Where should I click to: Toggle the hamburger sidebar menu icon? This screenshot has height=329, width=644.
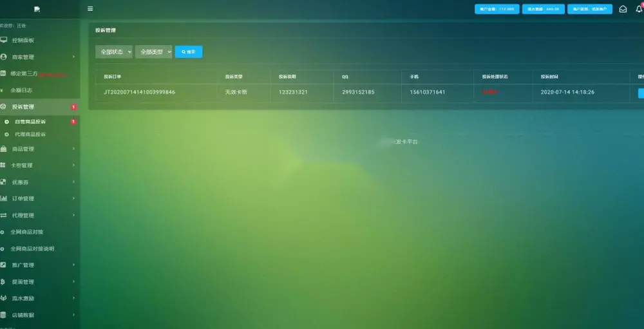click(x=90, y=8)
